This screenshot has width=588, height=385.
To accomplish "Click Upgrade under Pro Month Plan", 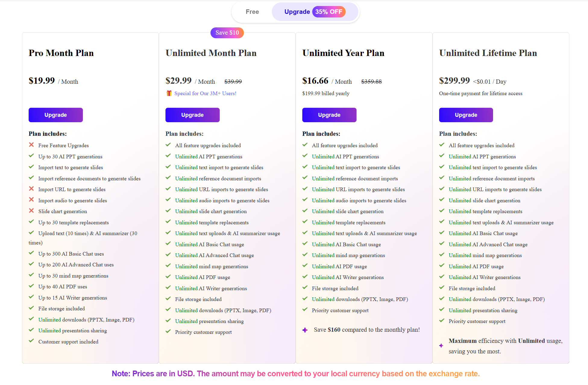I will tap(55, 115).
